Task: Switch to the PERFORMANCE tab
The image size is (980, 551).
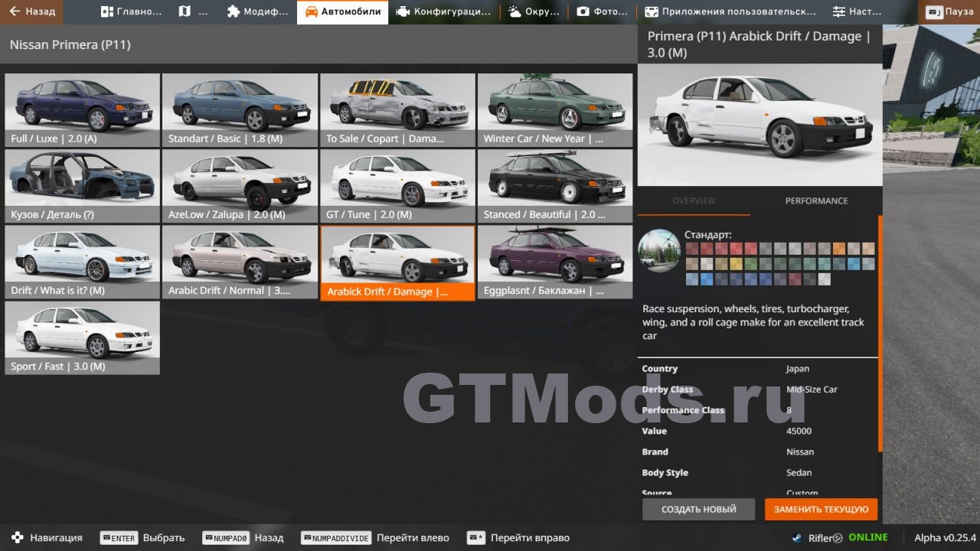Action: click(816, 201)
